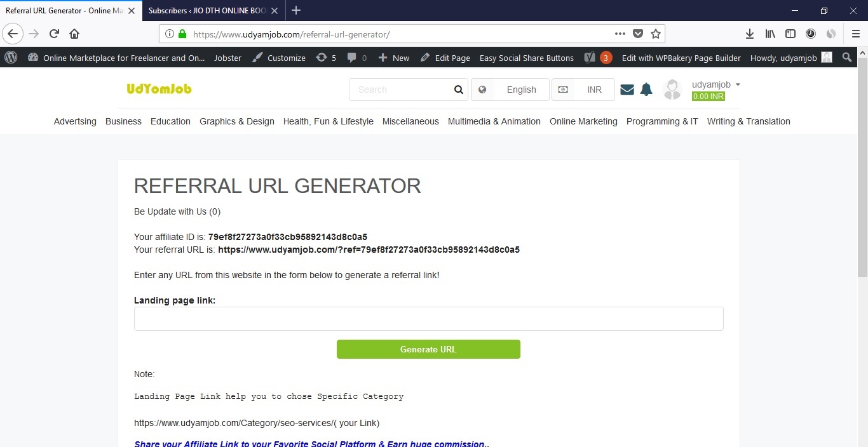Open comments bubble in admin bar
Image resolution: width=868 pixels, height=447 pixels.
pos(357,57)
